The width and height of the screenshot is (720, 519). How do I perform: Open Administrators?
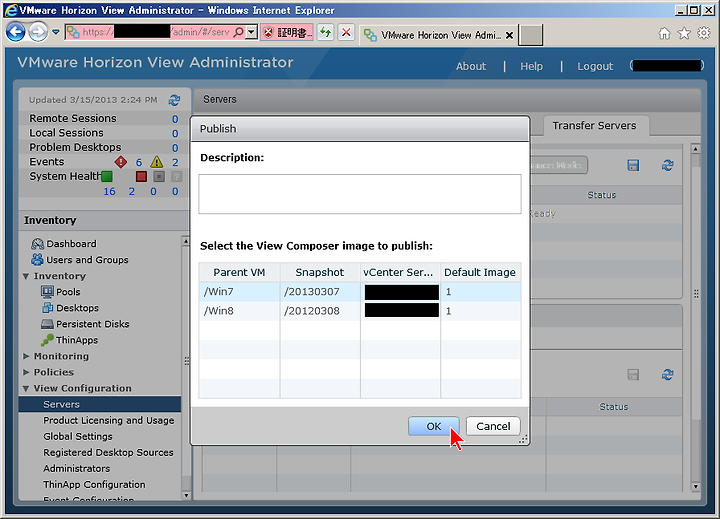[x=77, y=468]
